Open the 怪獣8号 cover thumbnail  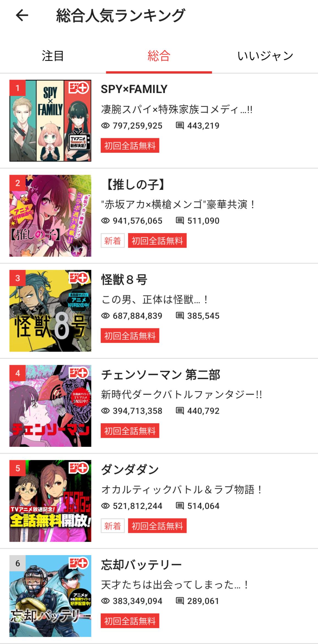click(x=50, y=311)
